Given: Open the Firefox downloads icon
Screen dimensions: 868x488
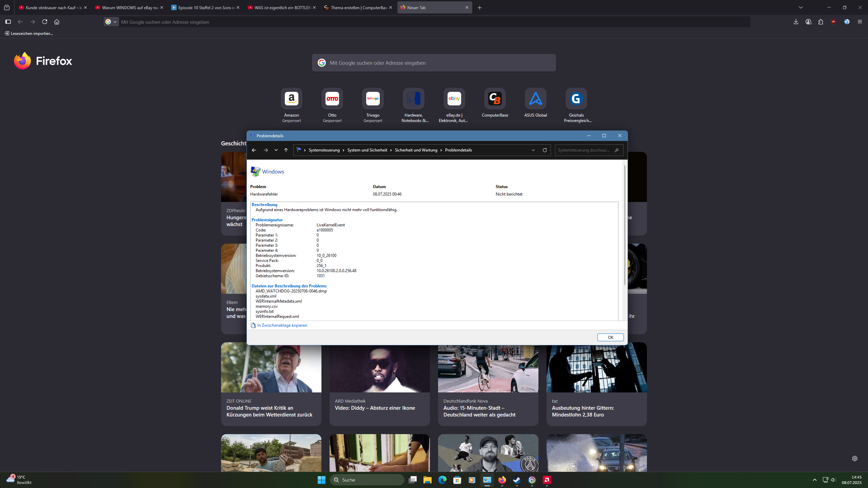Looking at the screenshot, I should (x=796, y=22).
